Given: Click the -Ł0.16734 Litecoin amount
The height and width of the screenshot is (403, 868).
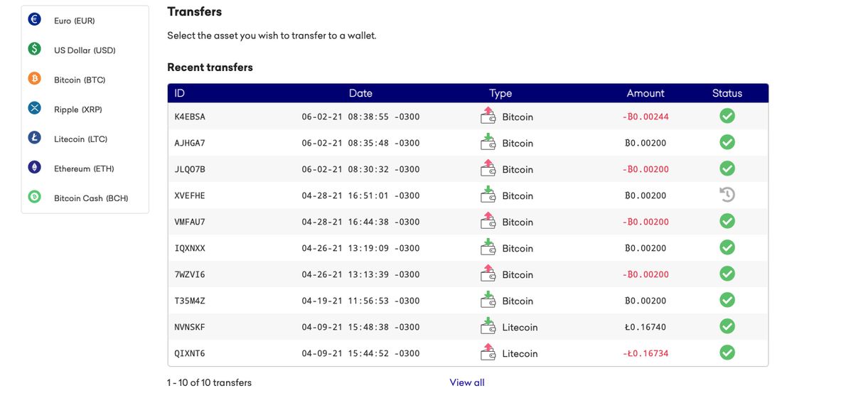Looking at the screenshot, I should point(645,353).
